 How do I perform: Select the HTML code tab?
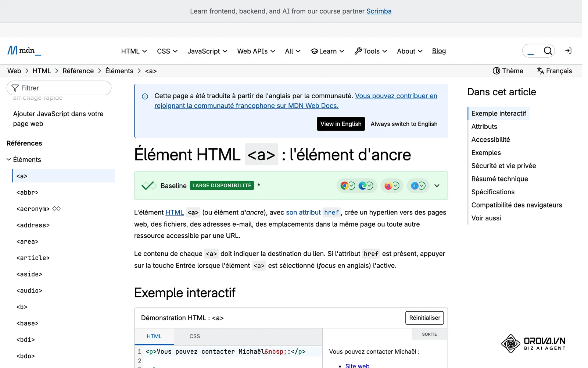click(x=154, y=336)
